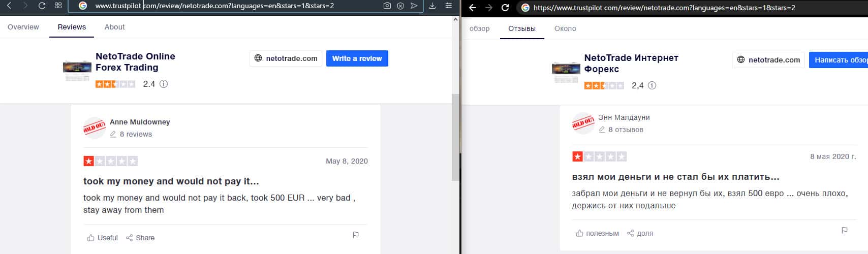
Task: Click the left browser address bar URL
Action: point(214,6)
